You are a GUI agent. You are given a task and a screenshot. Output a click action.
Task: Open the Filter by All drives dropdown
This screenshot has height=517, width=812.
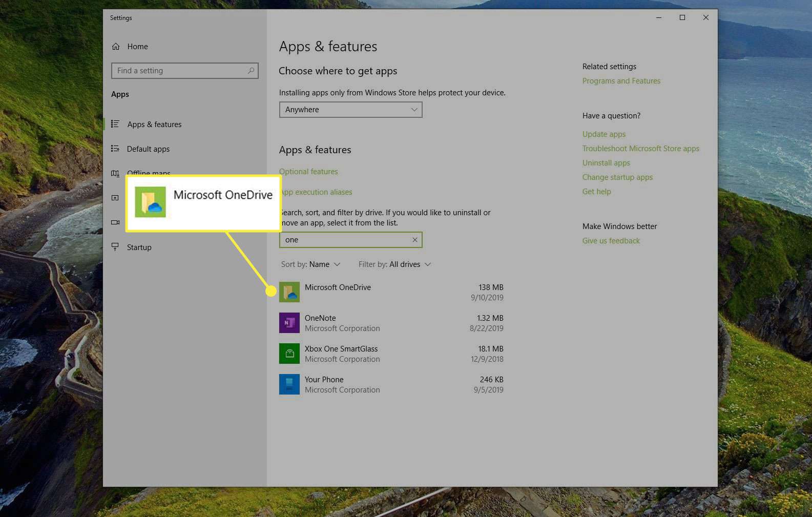(395, 264)
